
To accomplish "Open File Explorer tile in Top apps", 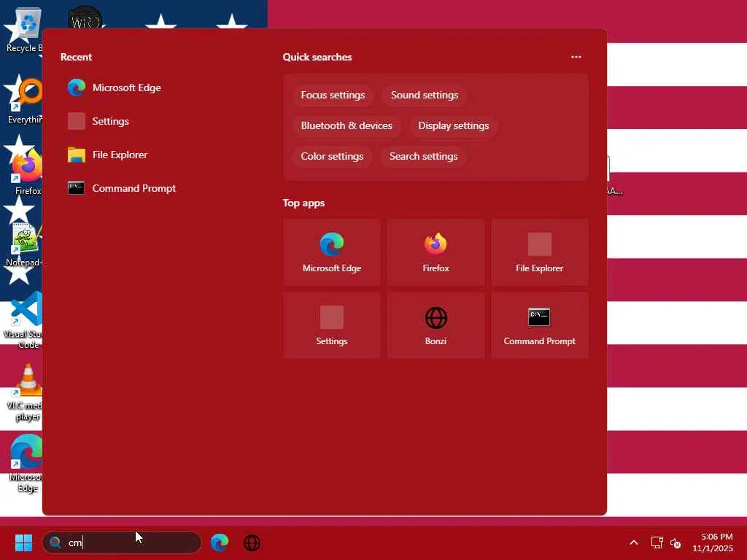I will click(539, 252).
